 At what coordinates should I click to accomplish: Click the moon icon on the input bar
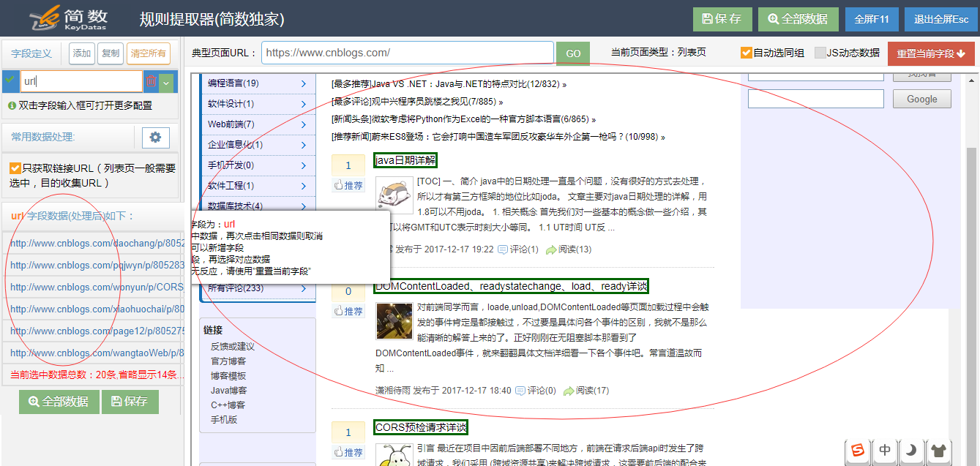click(911, 450)
